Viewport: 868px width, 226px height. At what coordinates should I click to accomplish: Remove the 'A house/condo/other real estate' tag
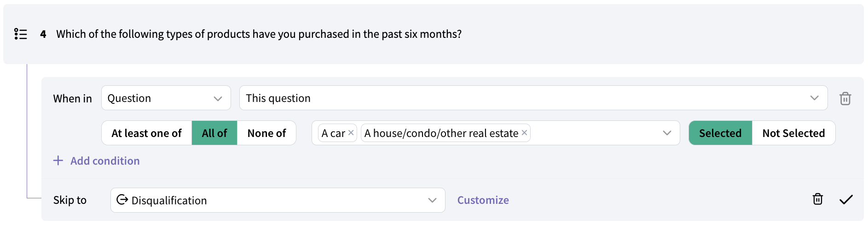click(x=524, y=133)
